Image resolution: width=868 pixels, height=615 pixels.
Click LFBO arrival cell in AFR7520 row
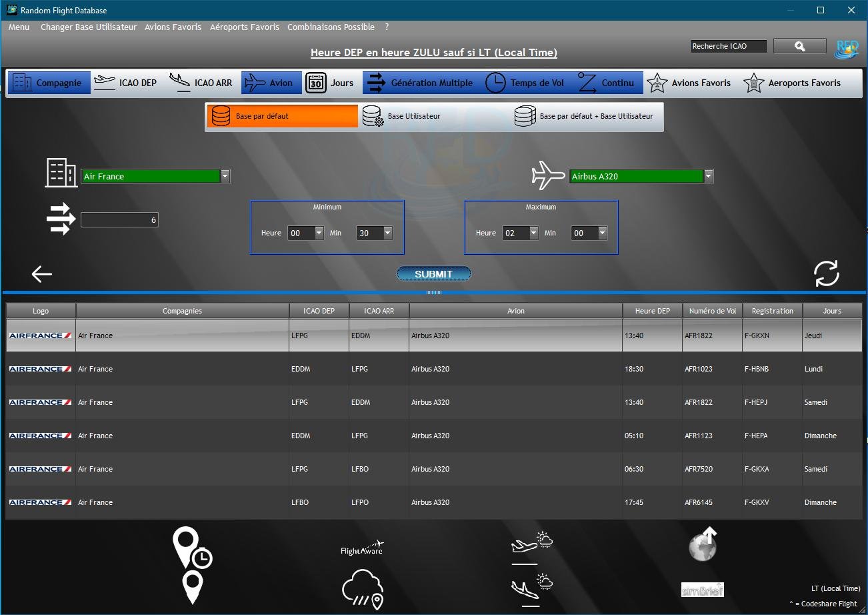point(379,469)
